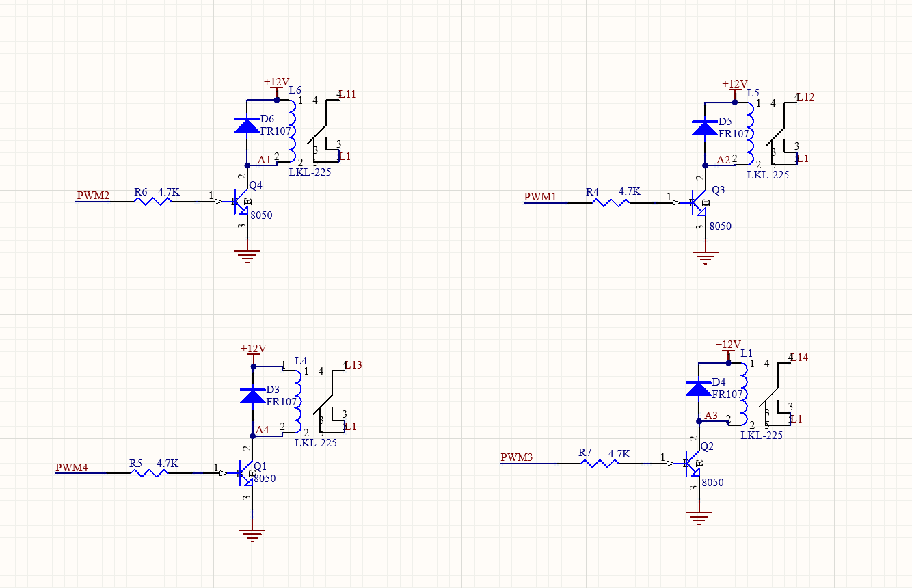This screenshot has width=912, height=588.
Task: Click the A3 net label
Action: pos(711,416)
